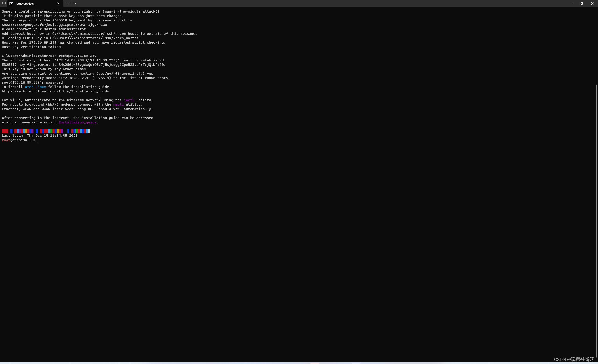
Task: Click the shield icon in title bar
Action: tap(4, 3)
